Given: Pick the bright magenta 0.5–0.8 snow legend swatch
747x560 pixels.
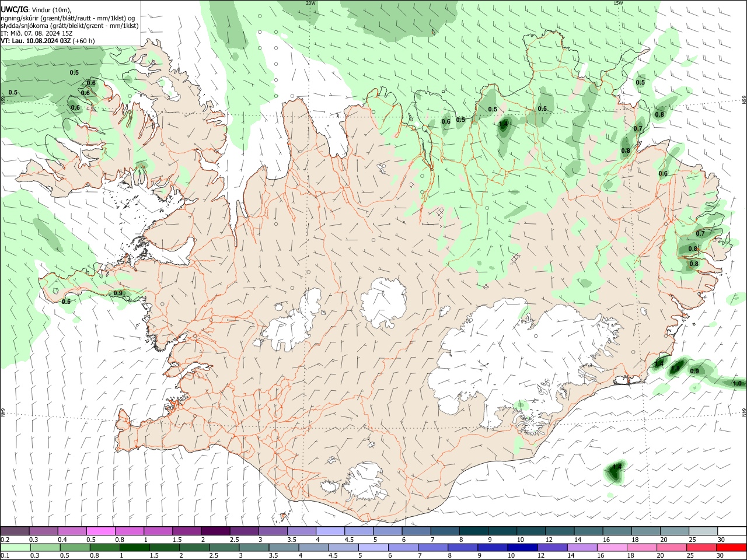Looking at the screenshot, I should (101, 531).
